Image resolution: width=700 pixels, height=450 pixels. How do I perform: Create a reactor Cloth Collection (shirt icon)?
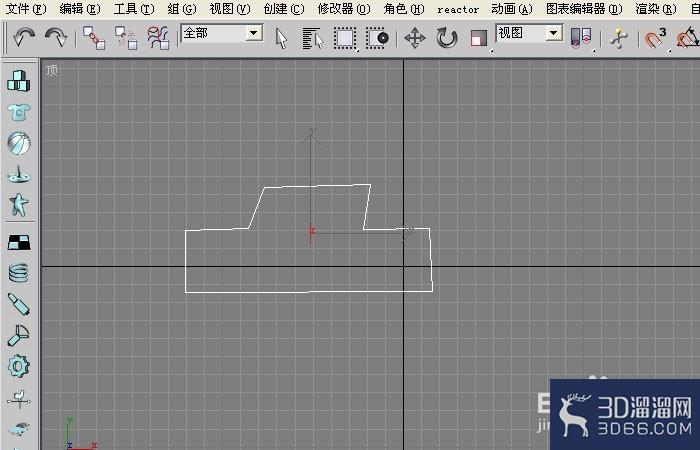[19, 112]
